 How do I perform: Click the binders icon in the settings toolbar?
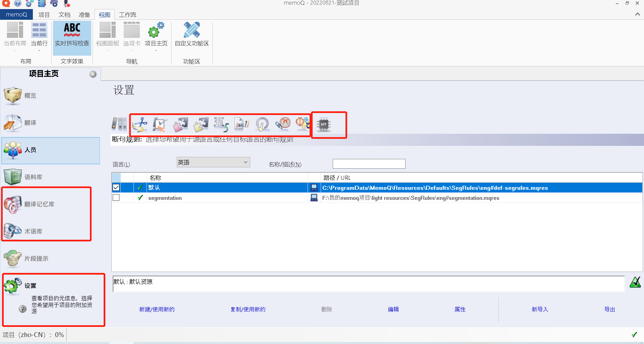tap(119, 124)
